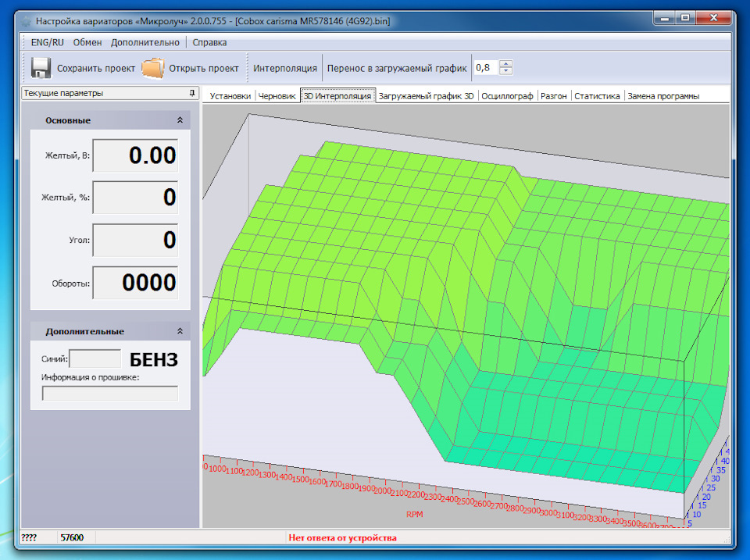Open the ENG/RU language menu

(48, 42)
